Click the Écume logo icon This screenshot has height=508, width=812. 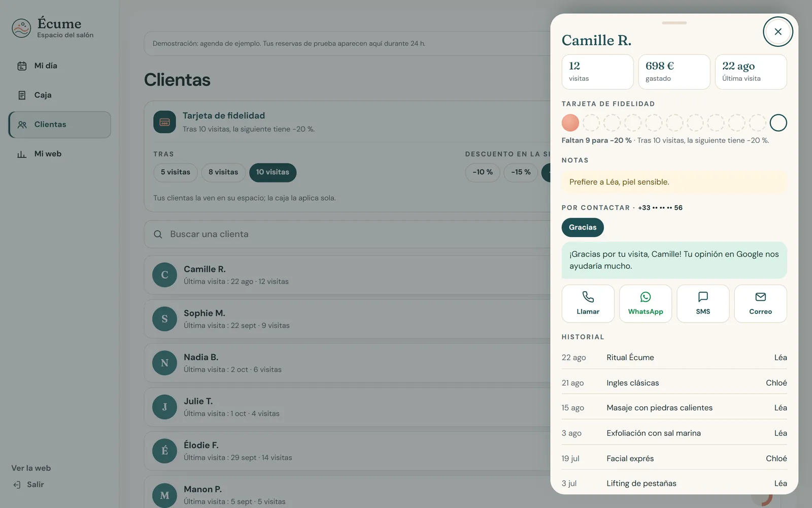21,28
